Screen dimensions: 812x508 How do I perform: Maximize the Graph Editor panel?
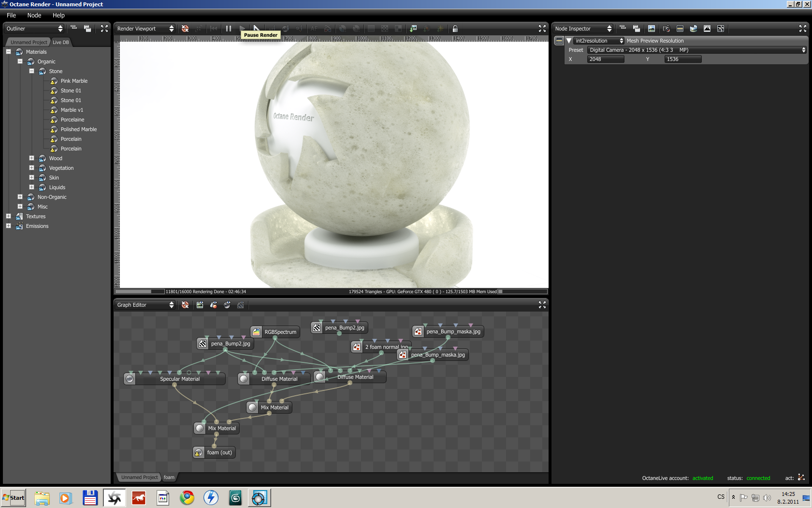542,305
